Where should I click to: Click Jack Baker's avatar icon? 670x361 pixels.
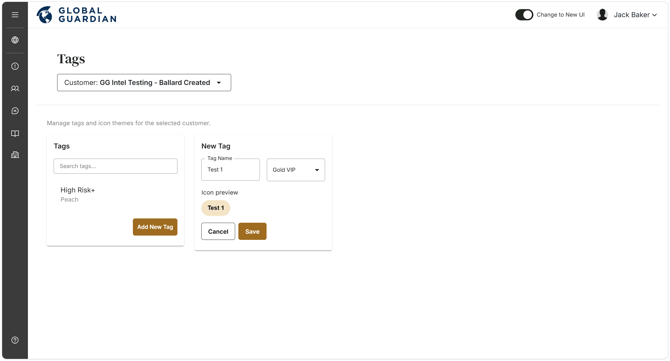602,15
